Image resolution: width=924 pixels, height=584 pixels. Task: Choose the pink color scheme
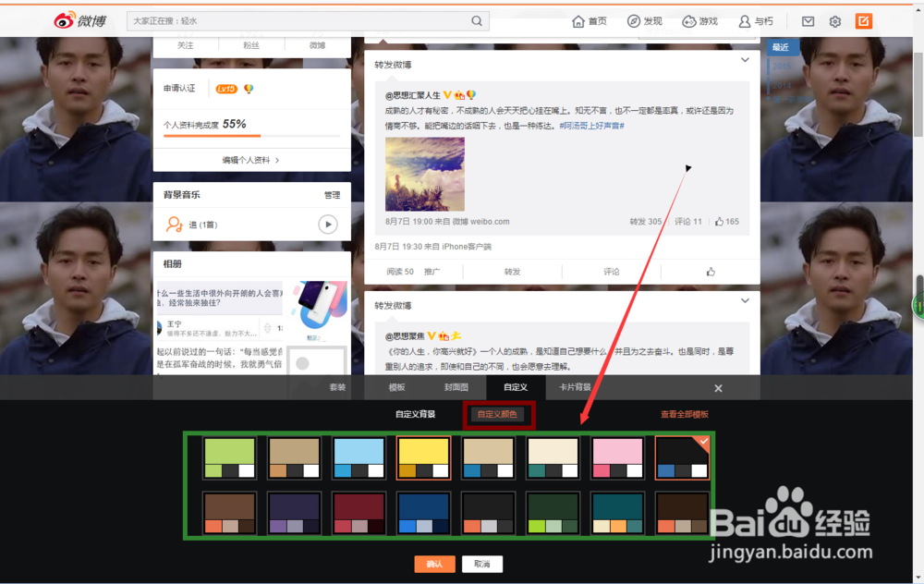[617, 458]
